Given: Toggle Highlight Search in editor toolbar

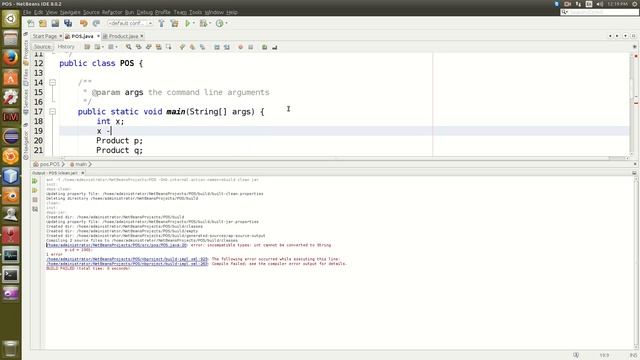Looking at the screenshot, I should (158, 47).
